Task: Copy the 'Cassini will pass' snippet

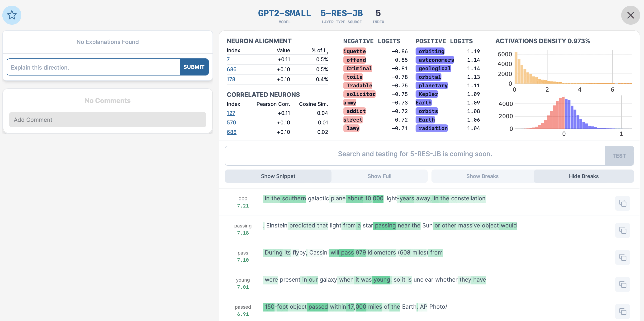Action: coord(622,257)
